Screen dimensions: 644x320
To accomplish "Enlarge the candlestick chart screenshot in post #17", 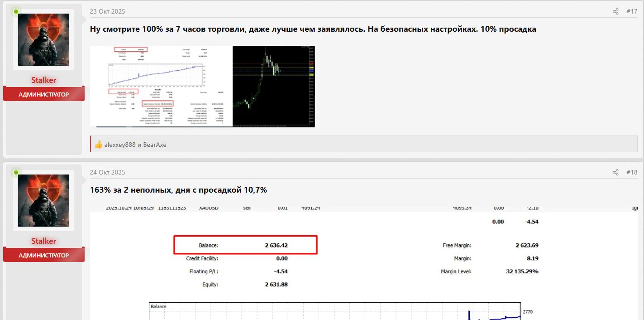I will [273, 86].
